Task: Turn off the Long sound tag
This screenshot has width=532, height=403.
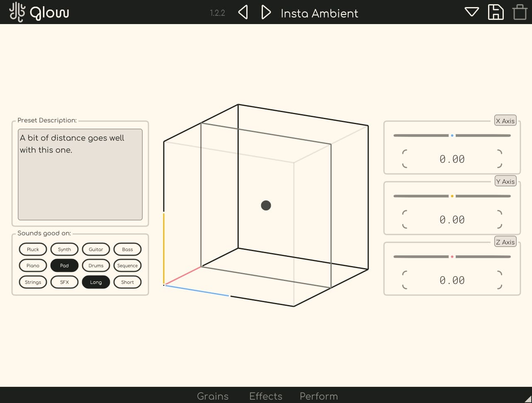Action: pos(96,282)
